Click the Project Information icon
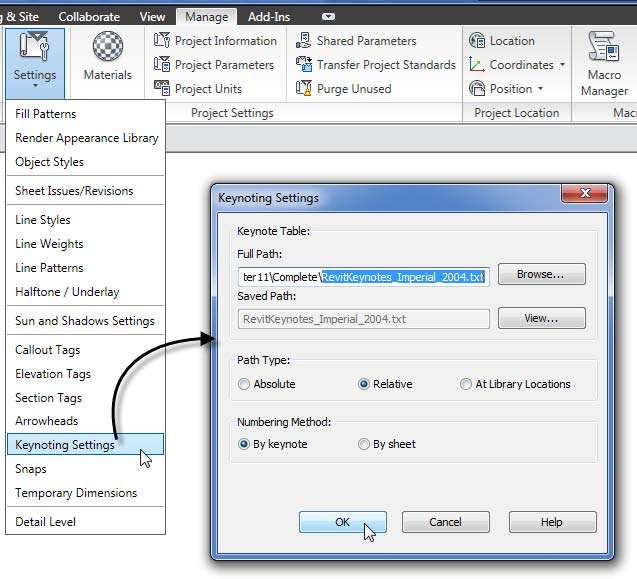 (162, 40)
